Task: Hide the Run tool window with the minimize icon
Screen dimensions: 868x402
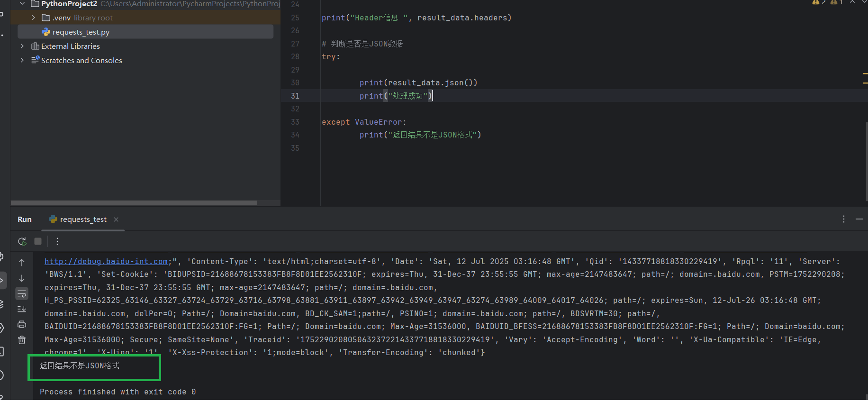Action: point(859,219)
